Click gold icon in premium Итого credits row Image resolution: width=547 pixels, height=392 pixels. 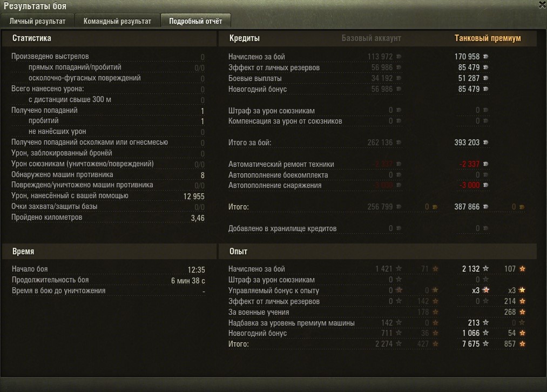coord(522,207)
